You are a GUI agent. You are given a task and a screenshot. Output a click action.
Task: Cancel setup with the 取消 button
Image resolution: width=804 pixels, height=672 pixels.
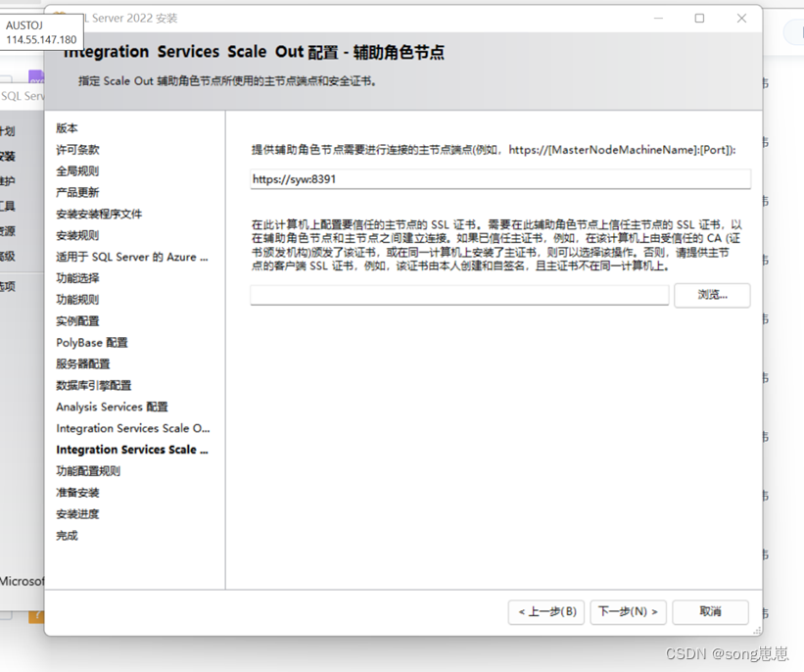710,611
